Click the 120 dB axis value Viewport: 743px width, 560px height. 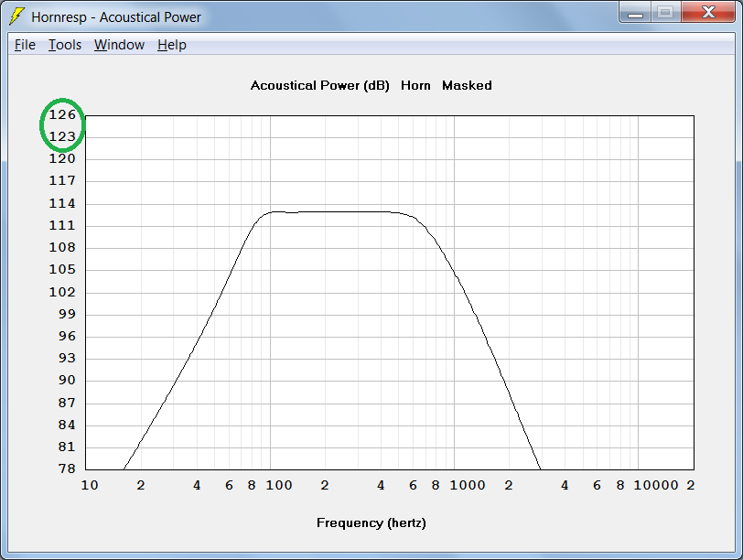[62, 158]
